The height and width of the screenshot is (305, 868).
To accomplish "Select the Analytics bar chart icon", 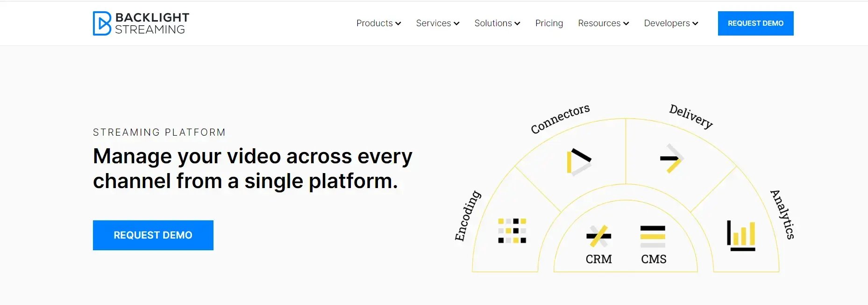I will point(741,235).
